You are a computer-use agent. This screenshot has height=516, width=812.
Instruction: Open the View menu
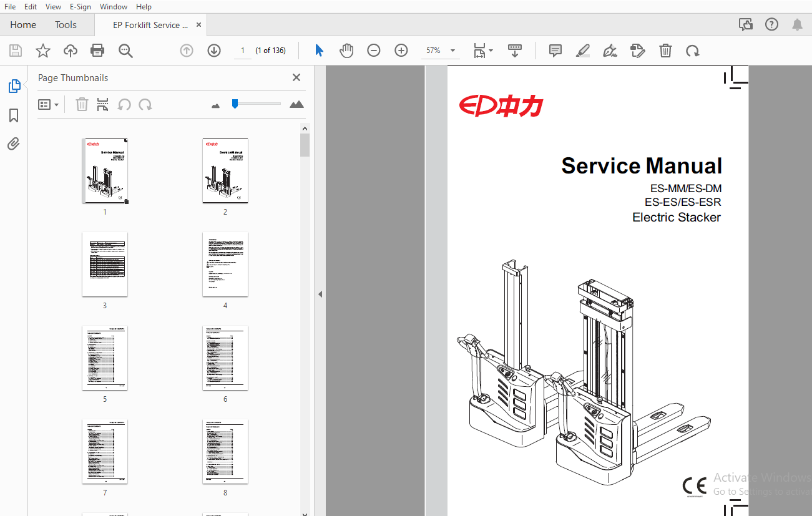54,7
